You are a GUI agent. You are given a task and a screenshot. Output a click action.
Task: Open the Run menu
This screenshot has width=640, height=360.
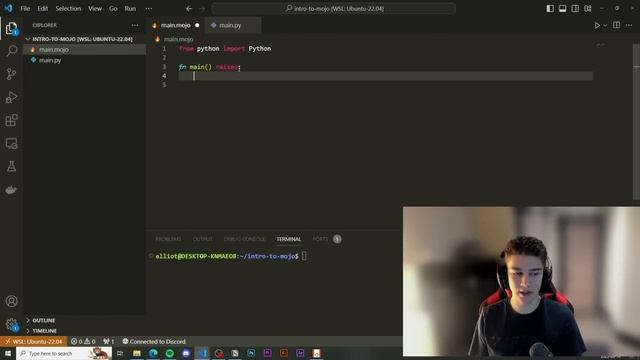130,9
